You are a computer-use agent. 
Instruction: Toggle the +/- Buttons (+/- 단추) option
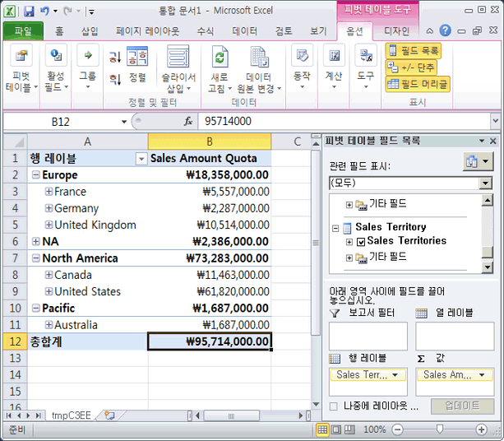pos(411,67)
